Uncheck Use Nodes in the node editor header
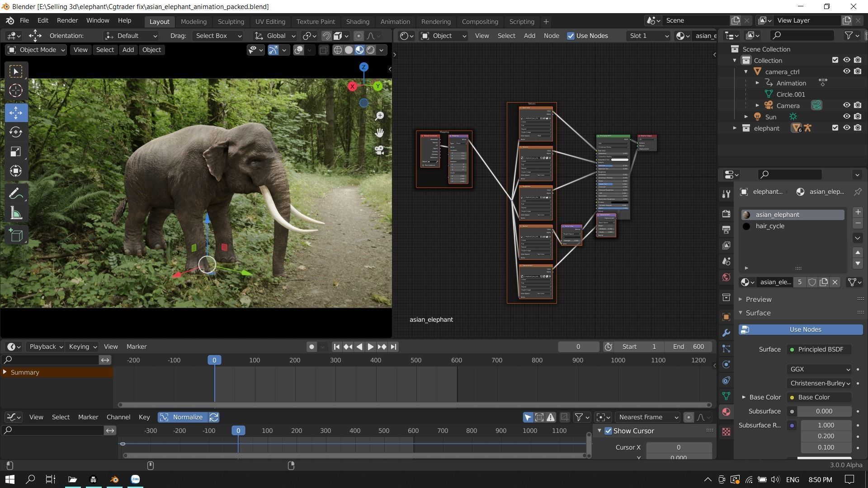This screenshot has height=488, width=868. click(x=571, y=36)
